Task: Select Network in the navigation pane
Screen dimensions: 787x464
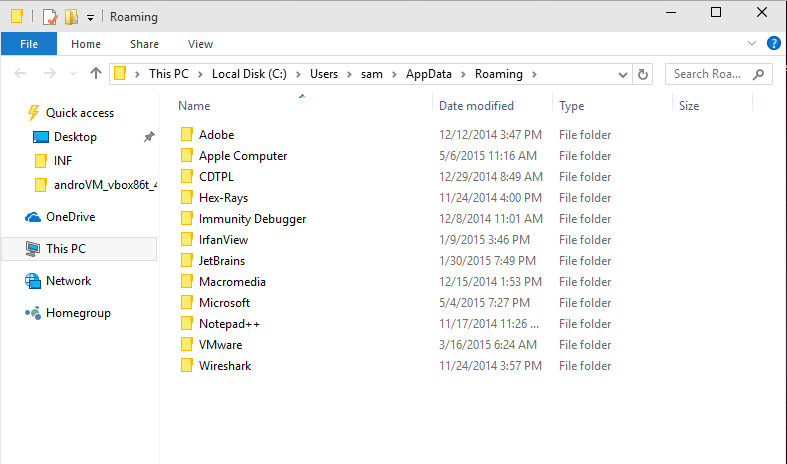Action: tap(68, 281)
